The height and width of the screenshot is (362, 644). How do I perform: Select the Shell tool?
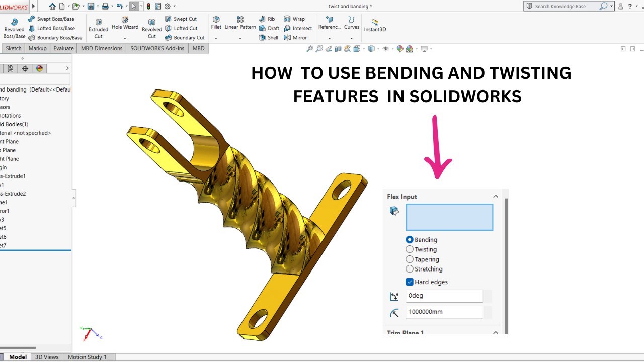(268, 37)
